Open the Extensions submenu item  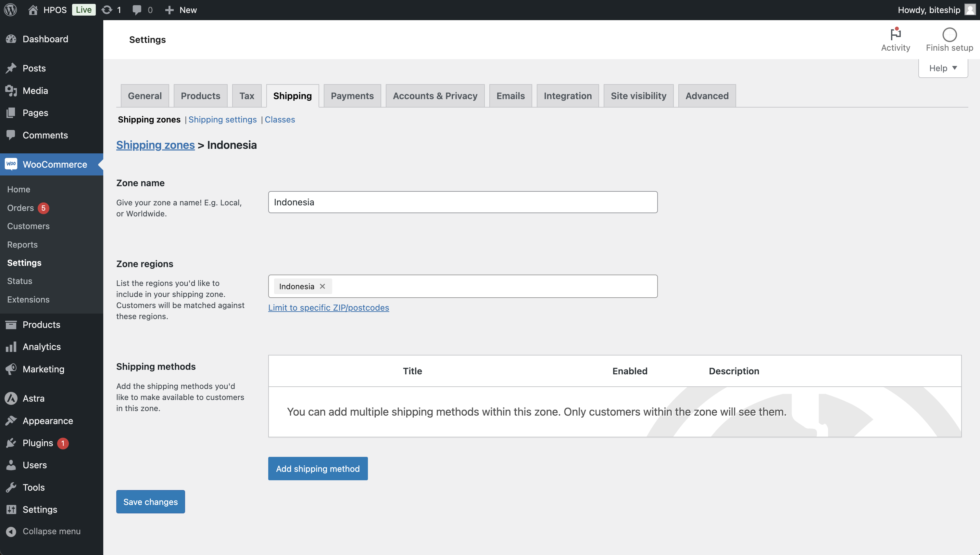[28, 300]
